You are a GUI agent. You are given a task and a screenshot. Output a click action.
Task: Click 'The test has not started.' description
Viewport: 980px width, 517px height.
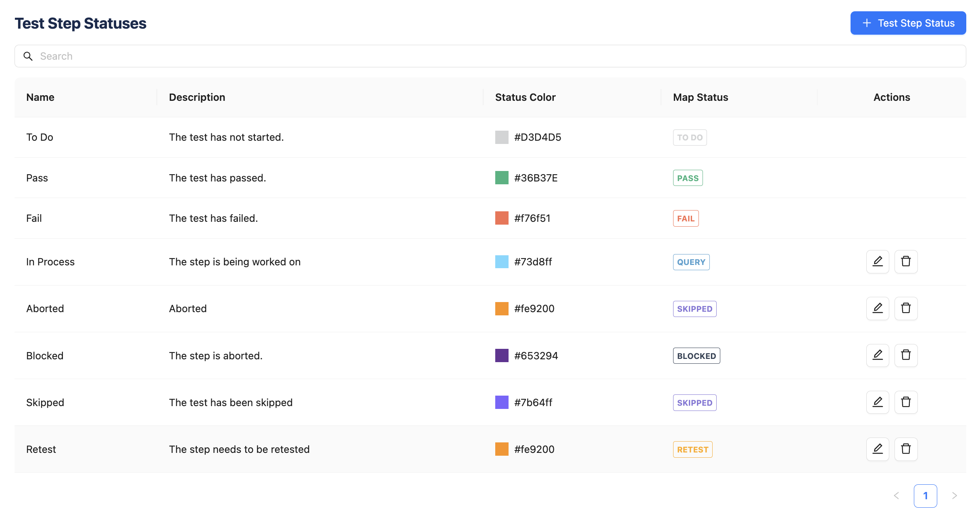pos(226,137)
